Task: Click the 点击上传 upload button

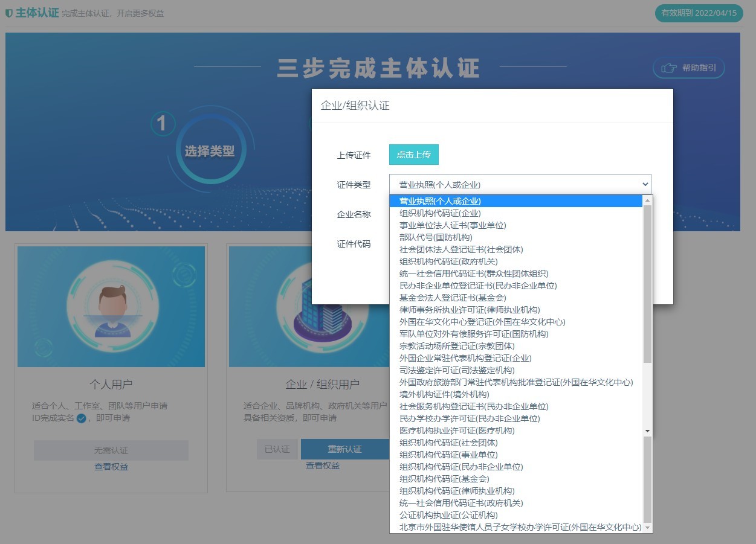Action: click(x=413, y=155)
